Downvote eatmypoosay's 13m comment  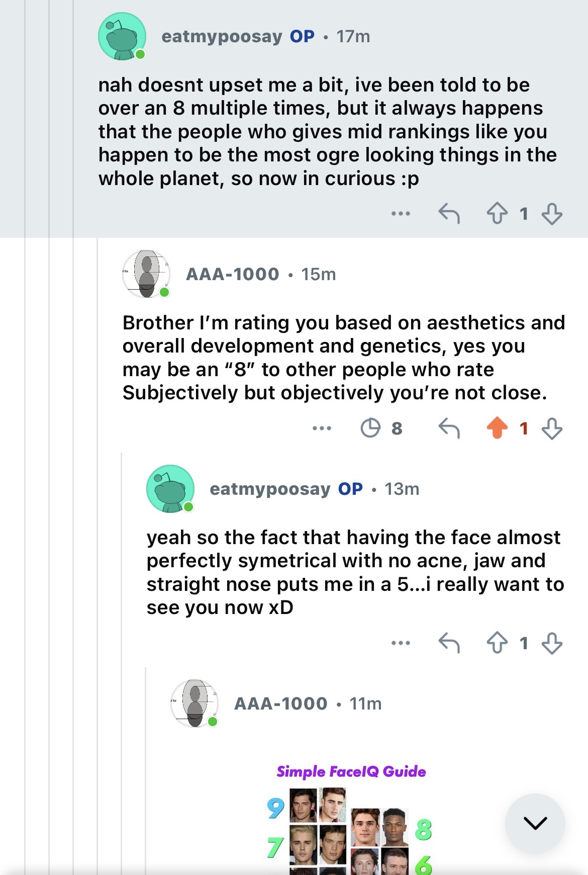(x=552, y=643)
